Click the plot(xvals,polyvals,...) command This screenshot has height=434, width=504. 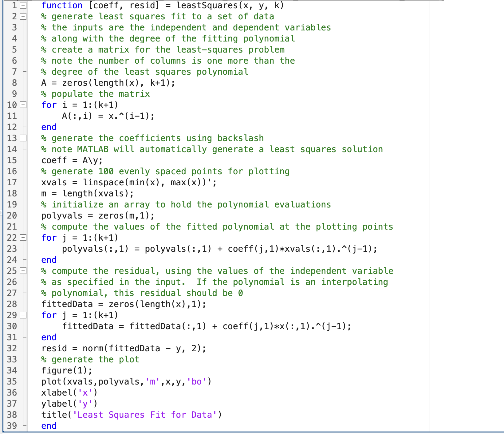tap(127, 382)
